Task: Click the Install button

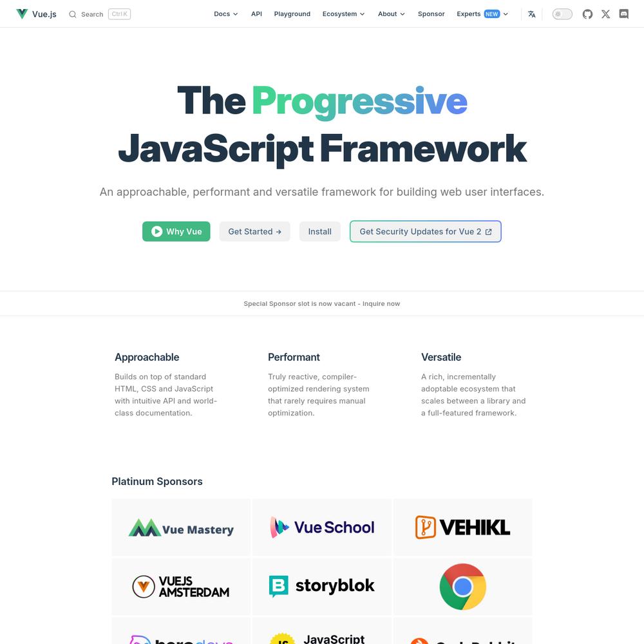Action: pos(319,231)
